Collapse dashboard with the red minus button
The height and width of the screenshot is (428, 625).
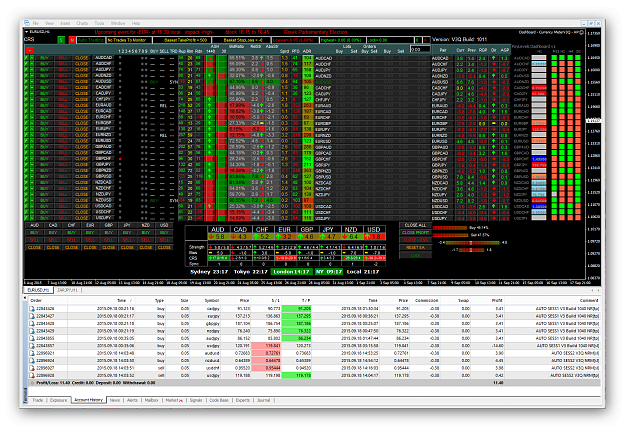pyautogui.click(x=30, y=50)
